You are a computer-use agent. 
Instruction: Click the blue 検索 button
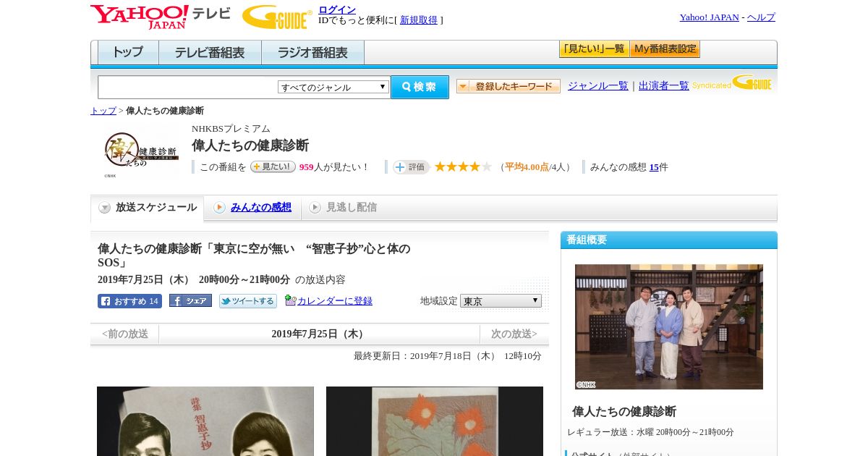[x=420, y=87]
